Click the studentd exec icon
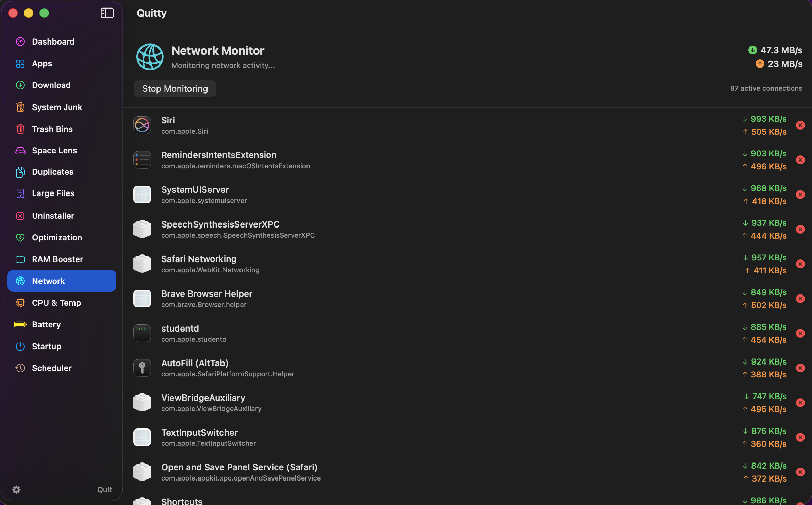This screenshot has width=812, height=505. 142,334
